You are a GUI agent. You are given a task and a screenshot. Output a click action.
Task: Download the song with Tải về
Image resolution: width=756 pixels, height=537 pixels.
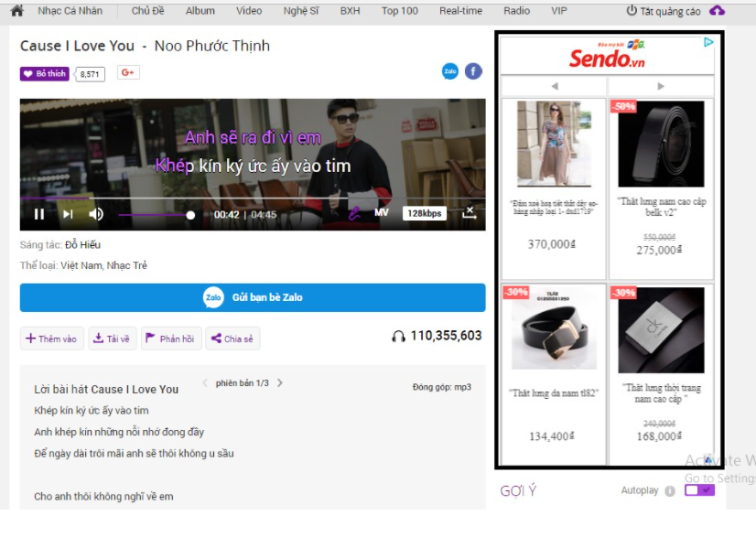pos(112,338)
